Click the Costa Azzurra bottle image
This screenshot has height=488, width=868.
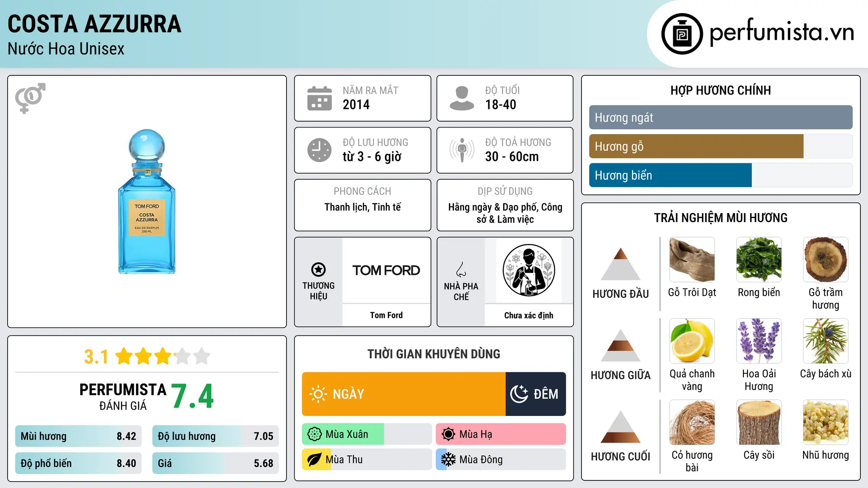click(147, 202)
